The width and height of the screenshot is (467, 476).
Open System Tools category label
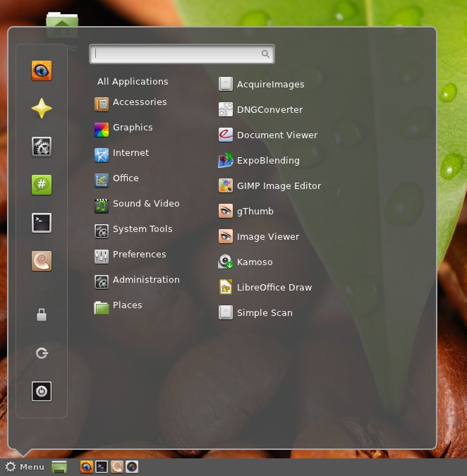click(142, 229)
